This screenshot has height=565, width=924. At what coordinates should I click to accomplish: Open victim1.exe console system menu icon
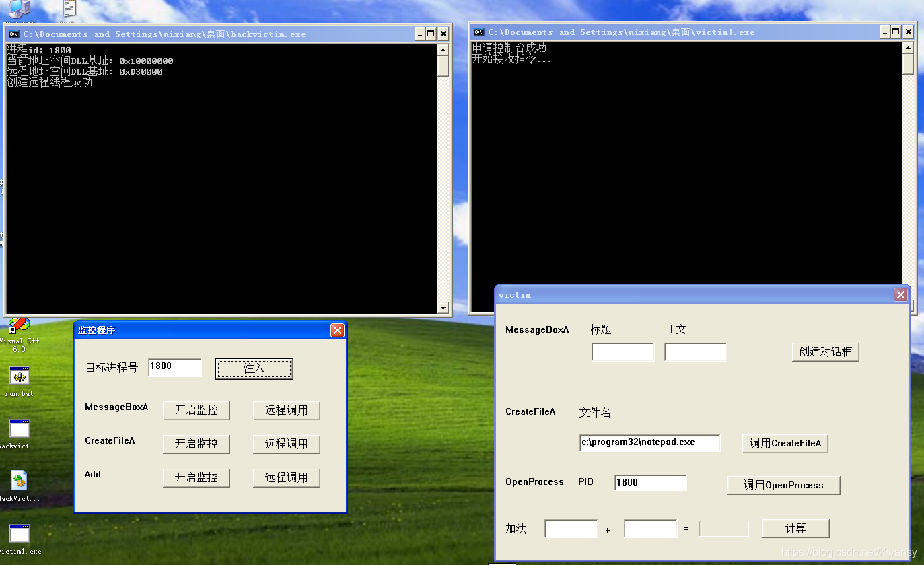tap(478, 32)
